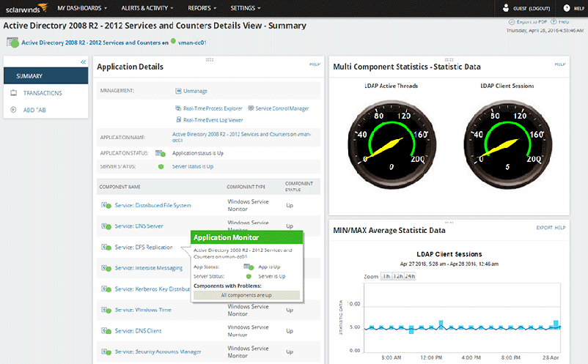588x364 pixels.
Task: Open Service: Distributed File System
Action: tap(152, 205)
